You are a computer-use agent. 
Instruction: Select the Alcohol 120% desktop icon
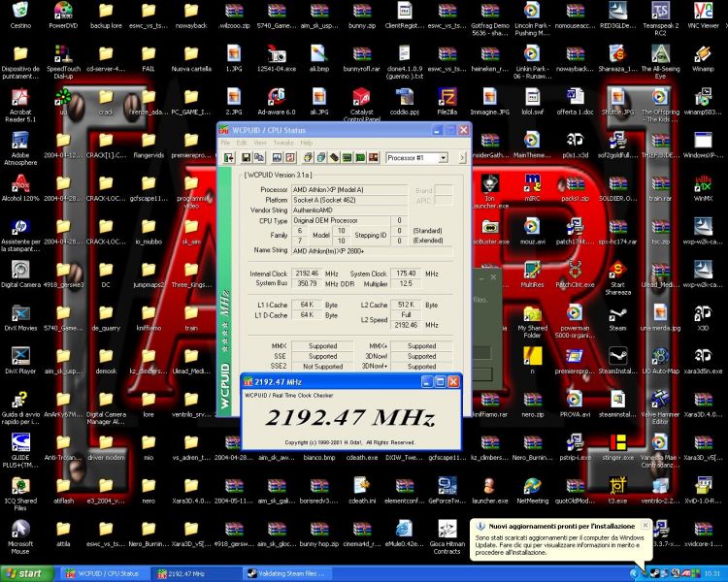20,188
